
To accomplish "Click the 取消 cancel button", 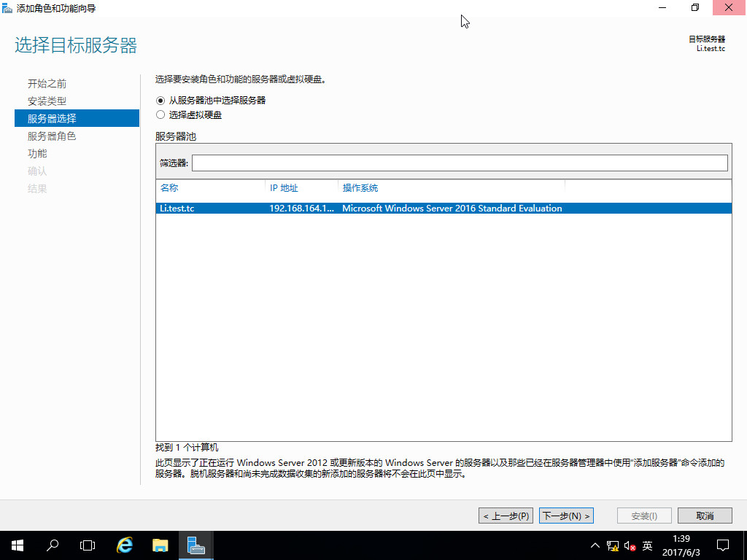I will [705, 516].
